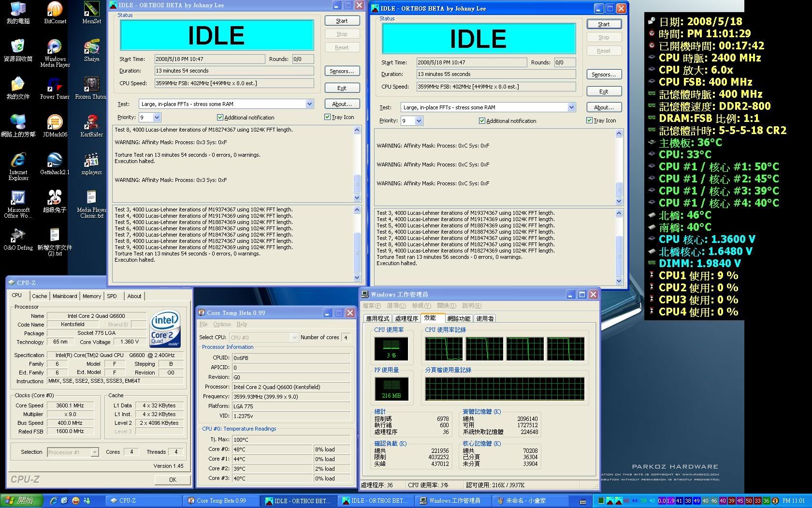
Task: Open the 我的電腦 desktop icon
Action: click(x=18, y=13)
